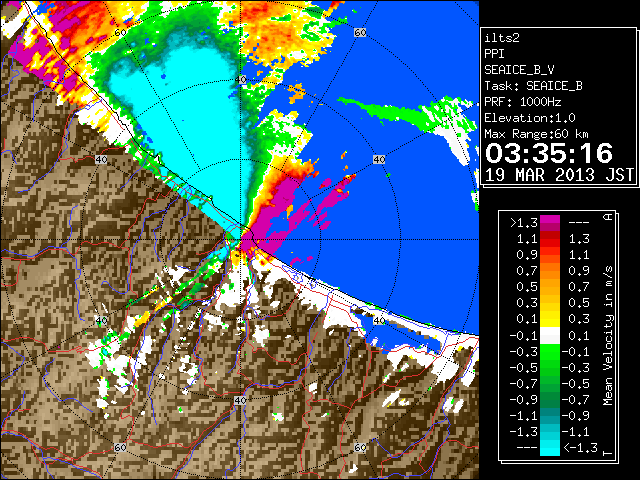
Task: Click the white near-zero velocity legend swatch
Action: point(550,336)
